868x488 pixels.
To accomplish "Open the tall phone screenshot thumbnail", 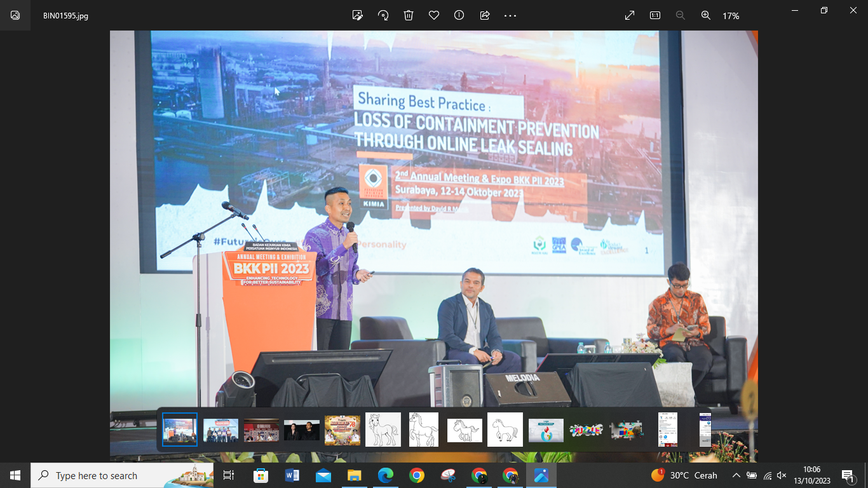I will tap(668, 430).
